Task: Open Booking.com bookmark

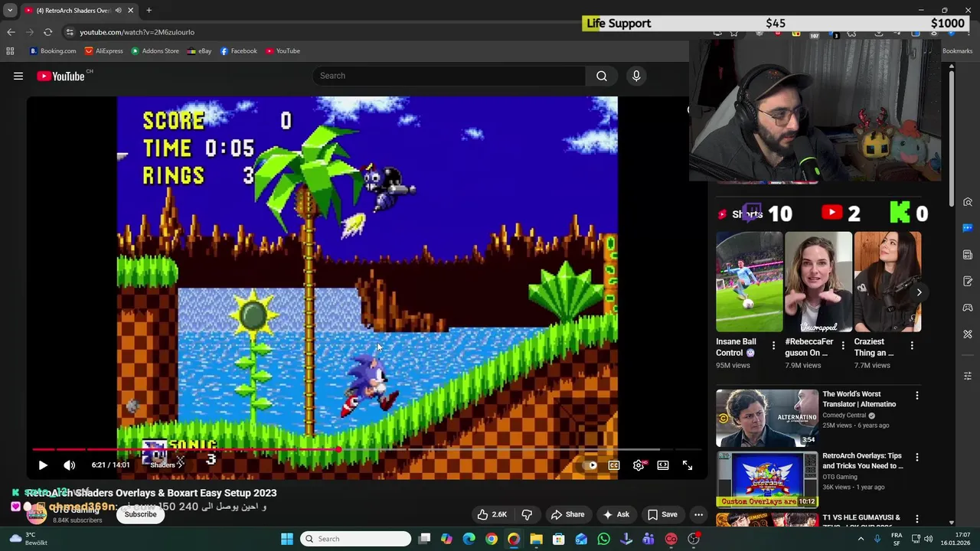Action: pos(53,51)
